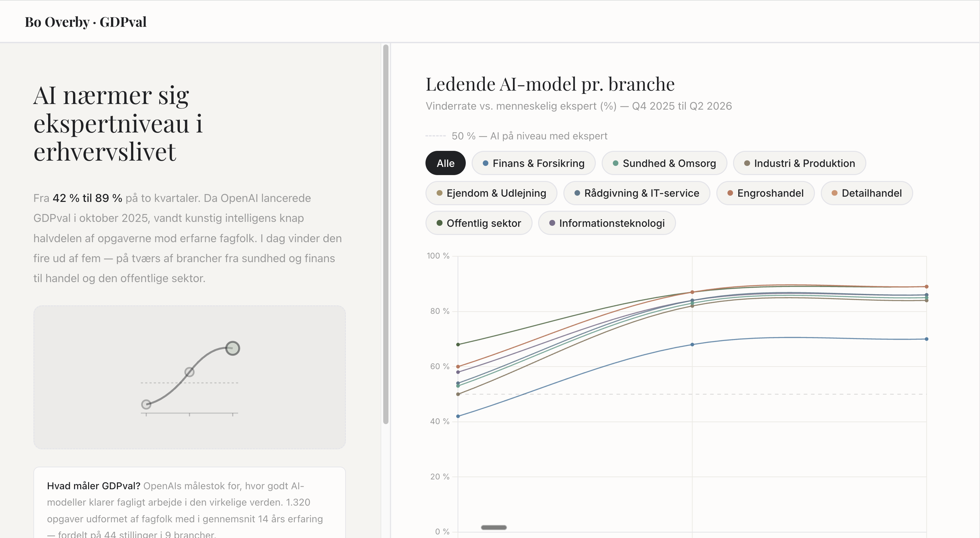Click the middle circle on curve illustration
This screenshot has width=980, height=538.
point(189,372)
